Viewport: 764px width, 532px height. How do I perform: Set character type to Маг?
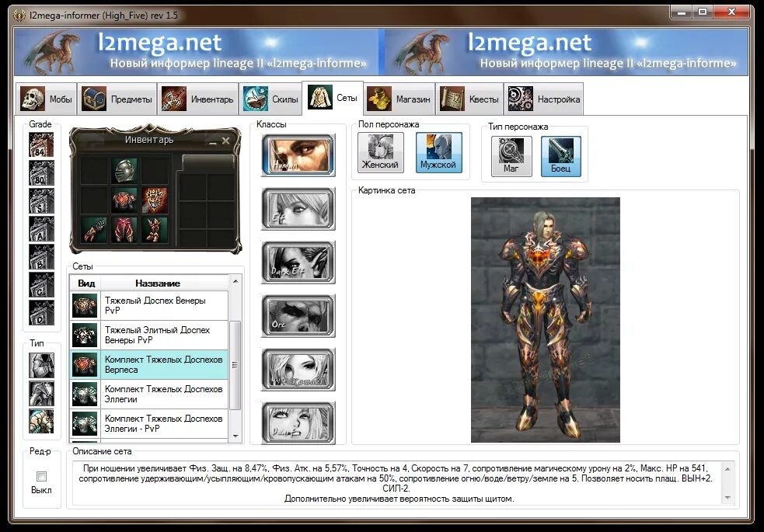coord(511,156)
